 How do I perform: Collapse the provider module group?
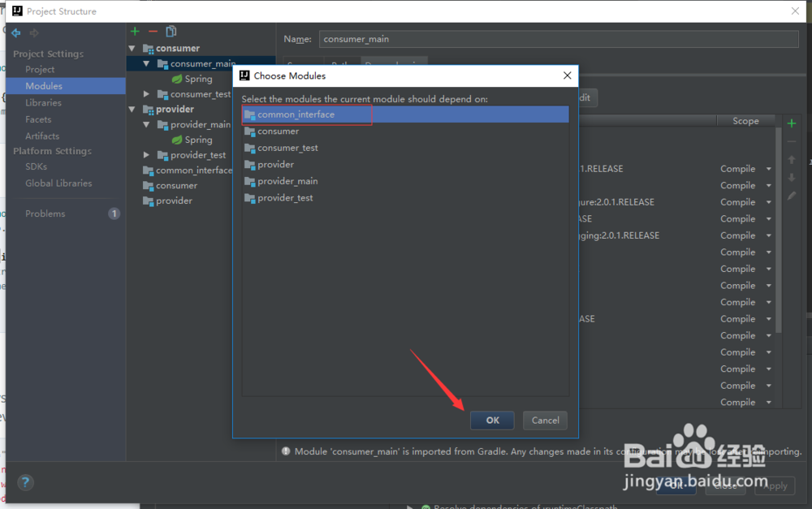pos(132,110)
